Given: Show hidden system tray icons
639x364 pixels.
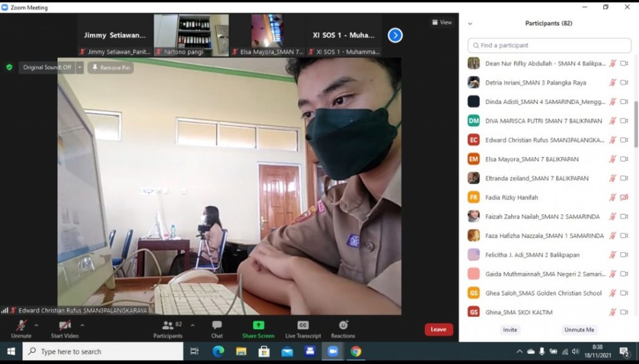Looking at the screenshot, I should (520, 352).
